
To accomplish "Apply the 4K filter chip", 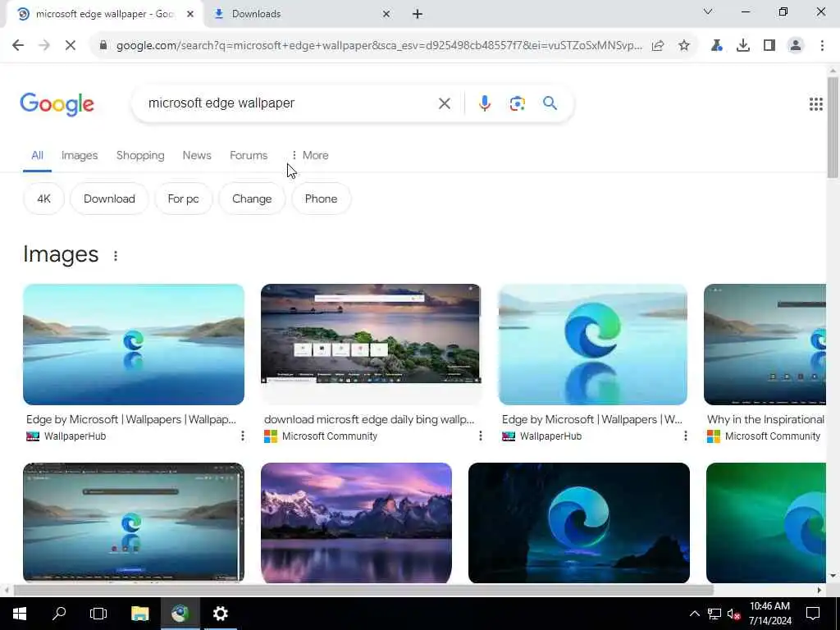I will [x=44, y=199].
